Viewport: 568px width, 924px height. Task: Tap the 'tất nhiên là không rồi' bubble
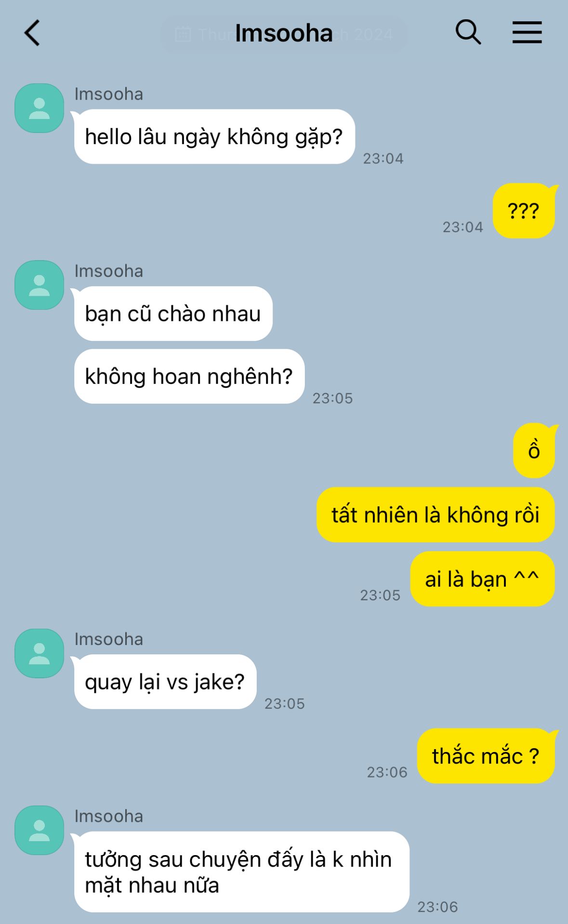click(436, 515)
